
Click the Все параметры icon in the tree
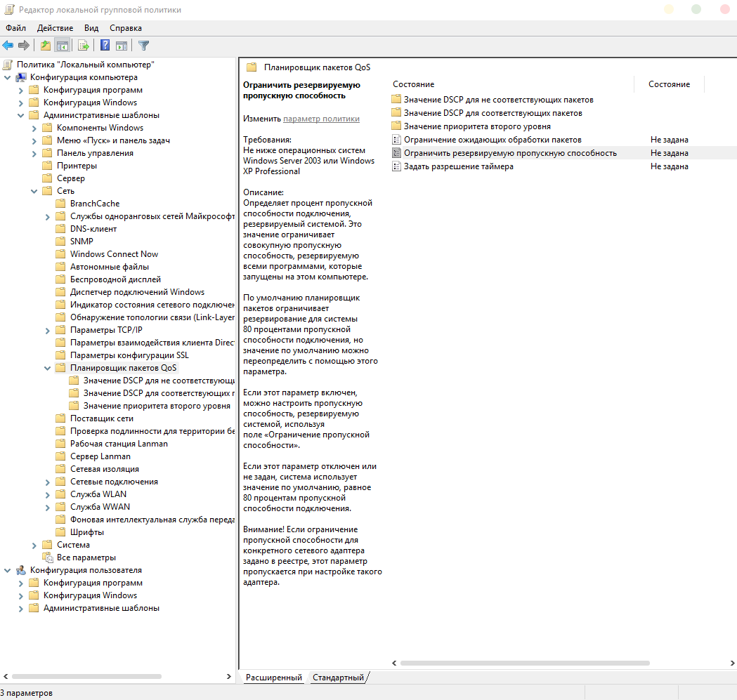click(x=48, y=557)
